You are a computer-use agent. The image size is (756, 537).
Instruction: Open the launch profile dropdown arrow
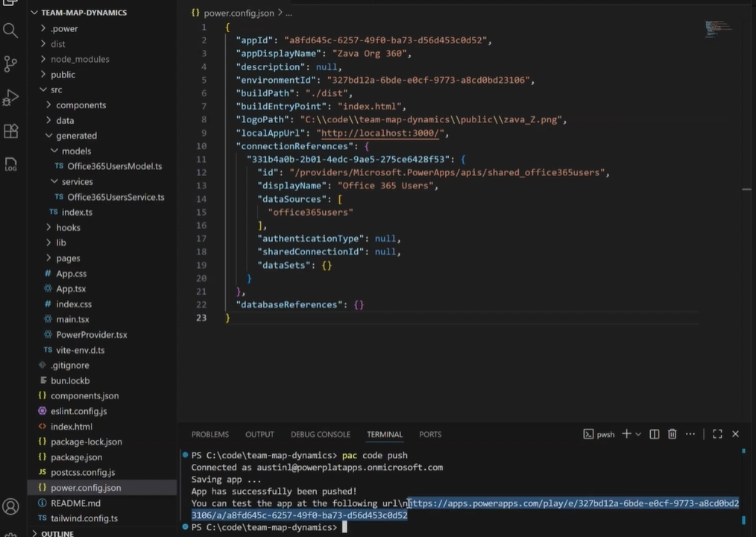point(638,434)
